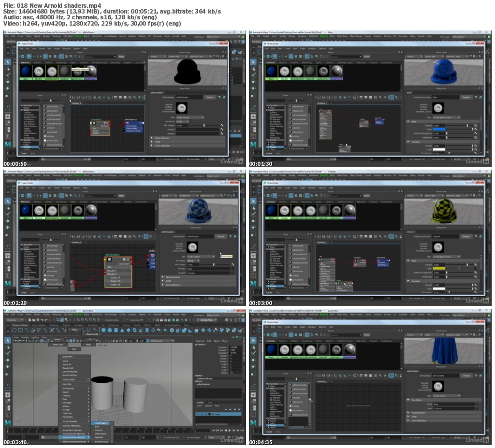Viewport: 495px width, 448px height.
Task: Open the Type dropdown showing Ai Mix Shader, 00:00:50
Action: (x=189, y=117)
